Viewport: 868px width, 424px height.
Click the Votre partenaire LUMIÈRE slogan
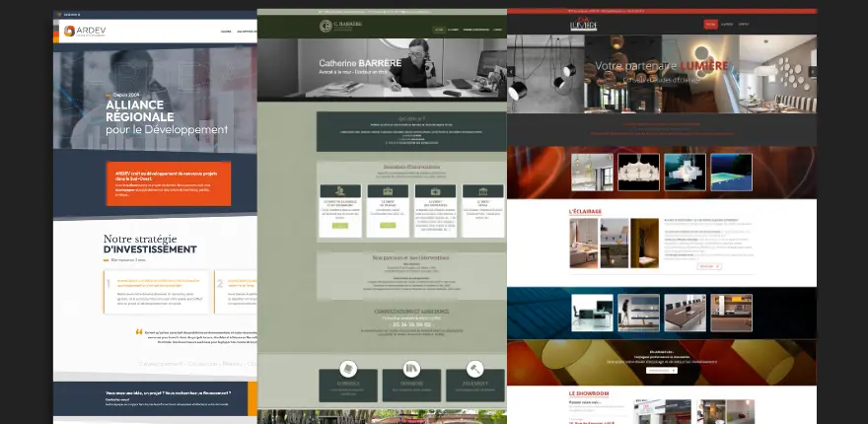[x=662, y=66]
